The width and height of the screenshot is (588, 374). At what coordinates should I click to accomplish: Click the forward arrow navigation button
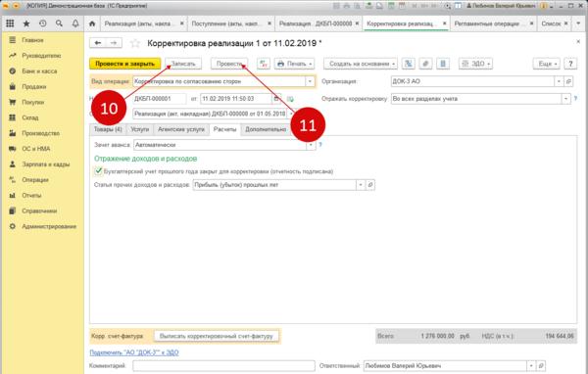tap(114, 43)
